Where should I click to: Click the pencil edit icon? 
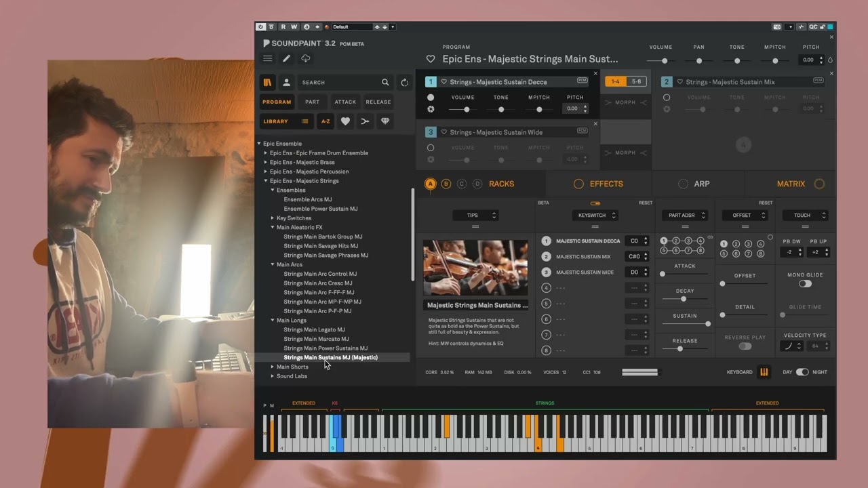[x=287, y=59]
